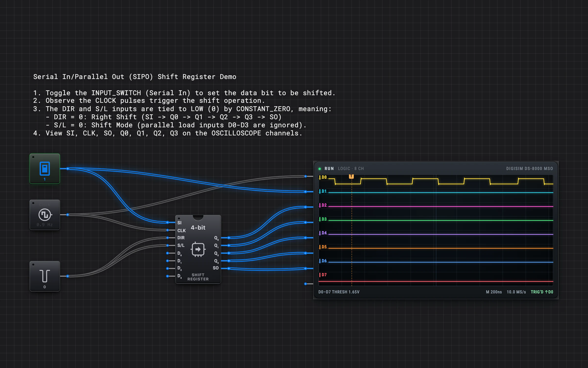The height and width of the screenshot is (368, 588).
Task: Click the DIGISIM DS-8000 MSO label
Action: point(529,169)
